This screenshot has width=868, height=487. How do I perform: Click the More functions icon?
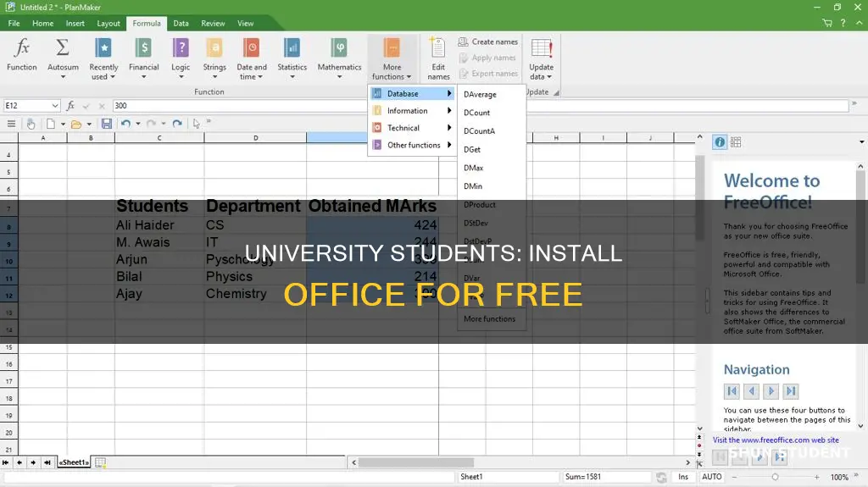(392, 48)
